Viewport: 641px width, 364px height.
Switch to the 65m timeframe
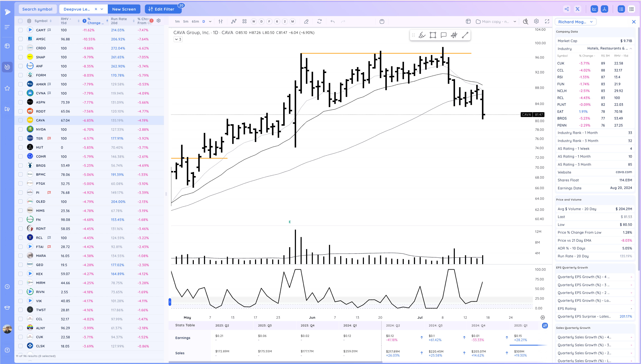click(x=195, y=21)
